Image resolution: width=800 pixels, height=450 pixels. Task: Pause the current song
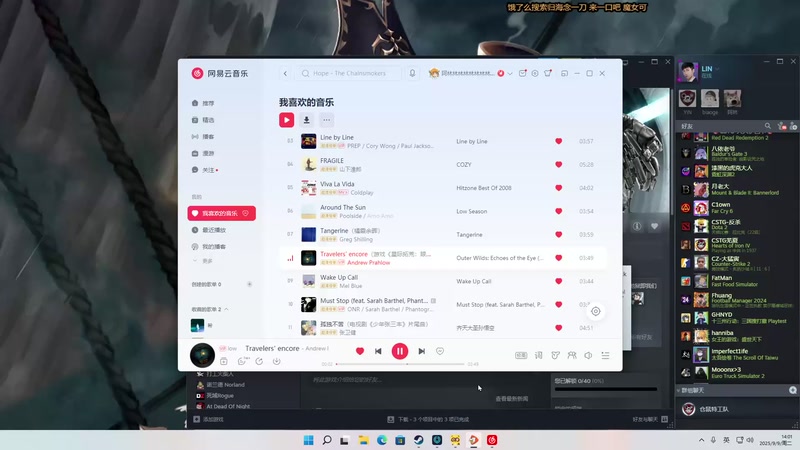[399, 351]
